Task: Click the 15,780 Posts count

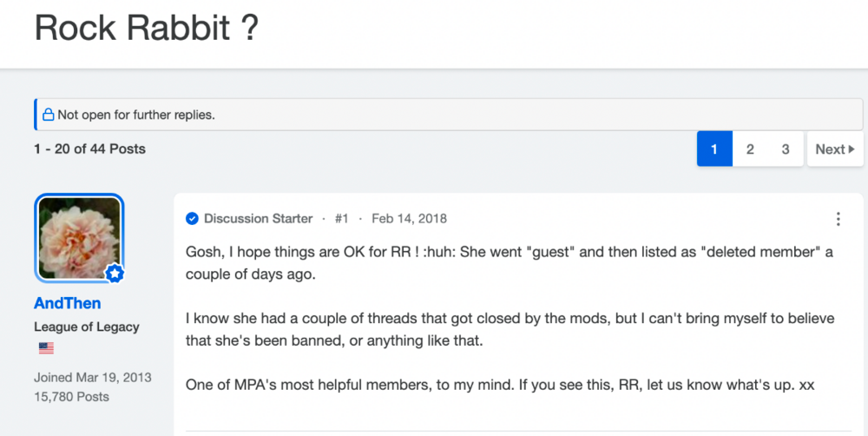Action: (x=71, y=397)
